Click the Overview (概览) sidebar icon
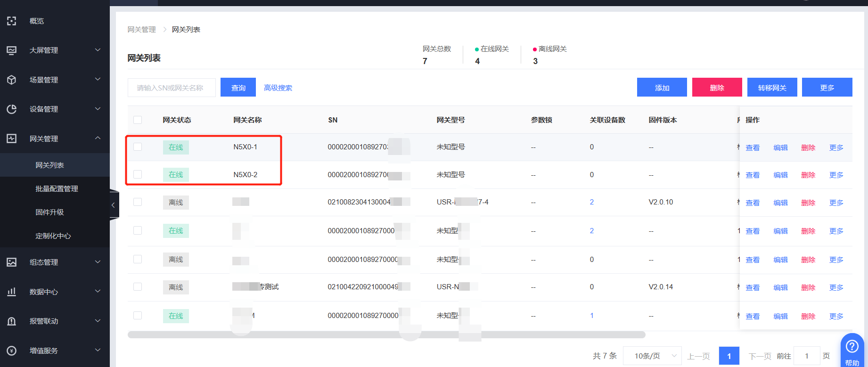 coord(12,21)
